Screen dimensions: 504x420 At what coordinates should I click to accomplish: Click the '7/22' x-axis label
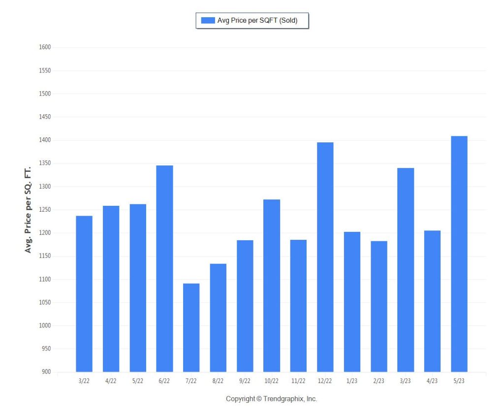(x=191, y=381)
